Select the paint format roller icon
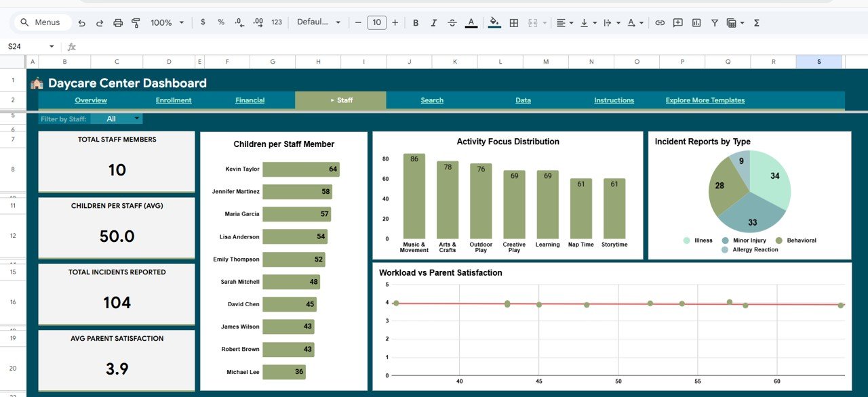Image resolution: width=868 pixels, height=397 pixels. [136, 23]
